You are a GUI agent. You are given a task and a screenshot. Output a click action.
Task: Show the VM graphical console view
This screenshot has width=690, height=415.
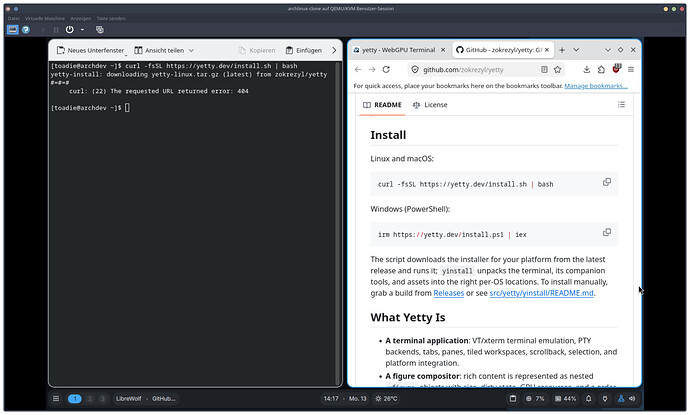pyautogui.click(x=12, y=29)
